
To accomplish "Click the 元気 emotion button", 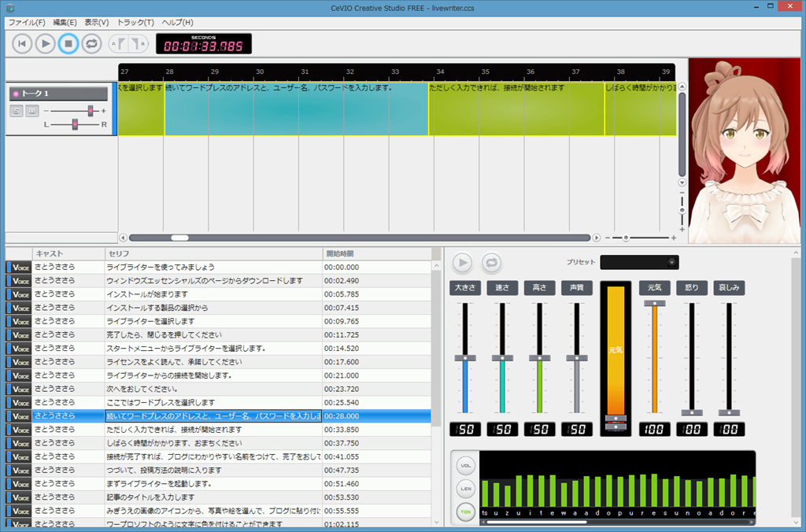I will tap(654, 288).
